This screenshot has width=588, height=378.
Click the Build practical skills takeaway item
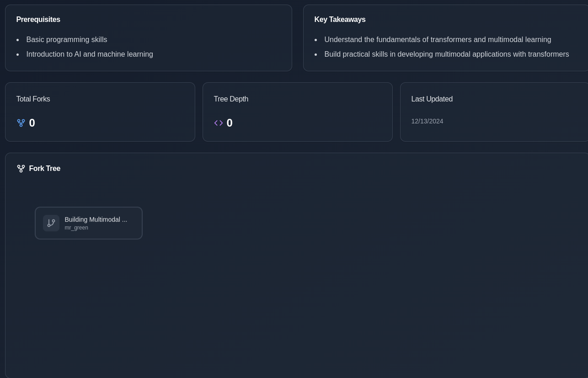coord(447,54)
